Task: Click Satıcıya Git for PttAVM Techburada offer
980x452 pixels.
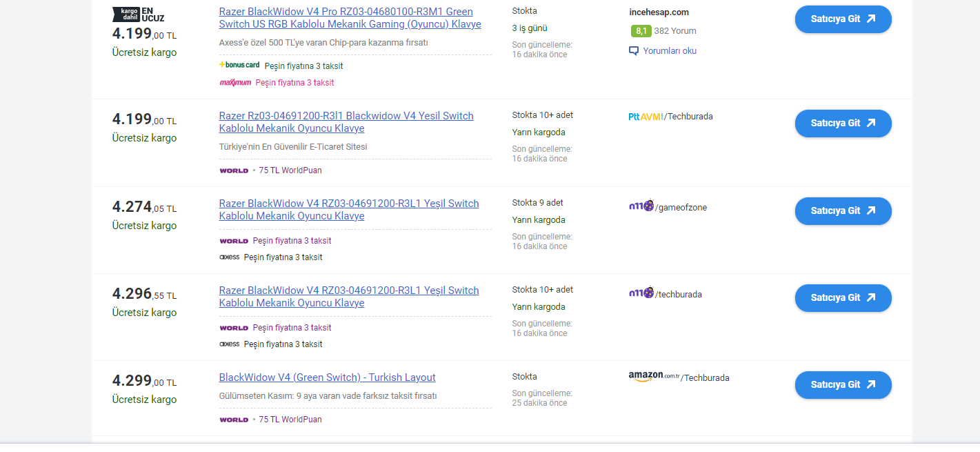Action: (843, 123)
